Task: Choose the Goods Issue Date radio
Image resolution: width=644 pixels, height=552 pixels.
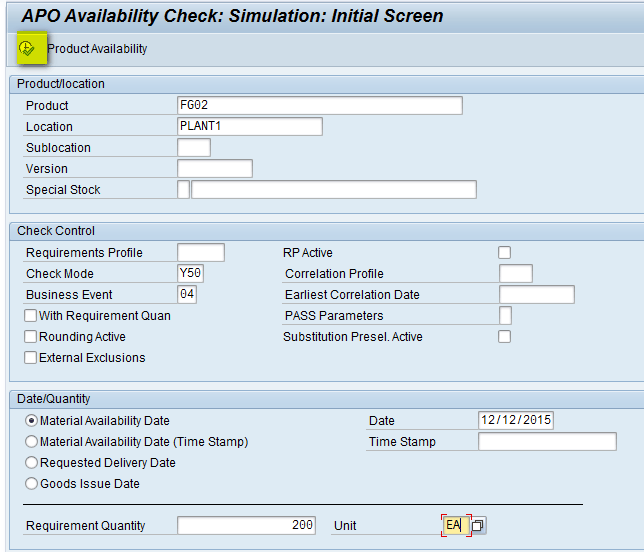Action: pyautogui.click(x=31, y=483)
